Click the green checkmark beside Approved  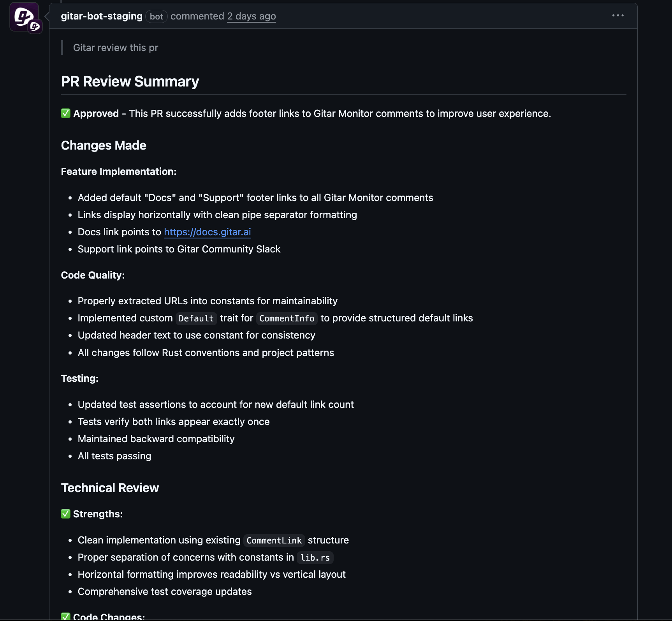tap(65, 113)
